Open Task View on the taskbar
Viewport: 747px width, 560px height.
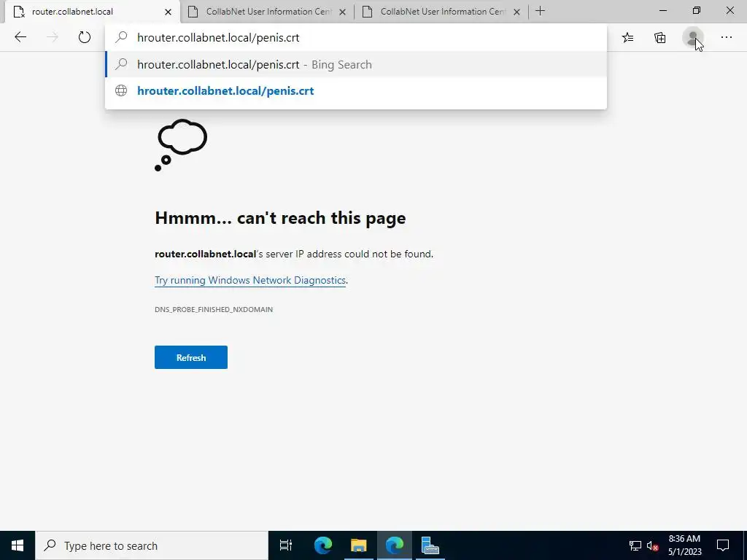[x=285, y=545]
